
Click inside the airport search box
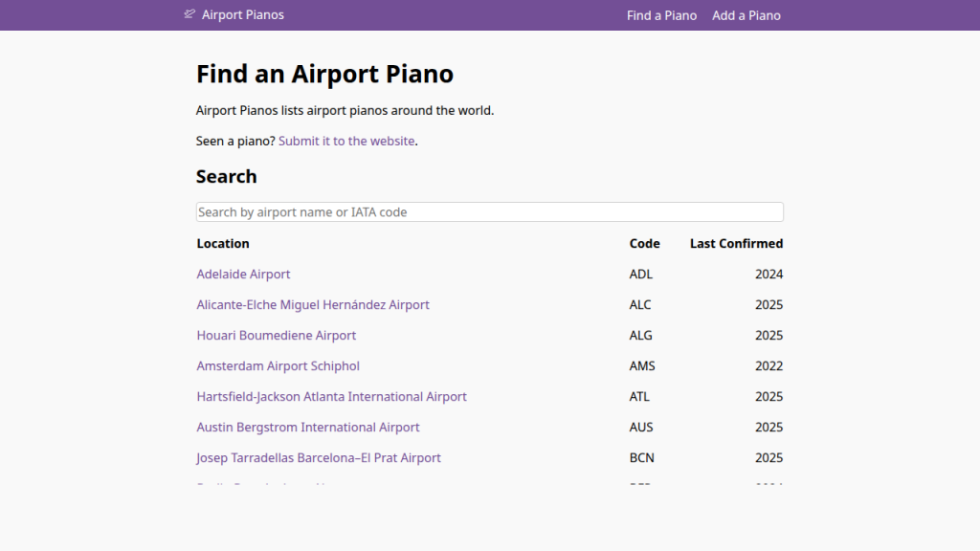coord(489,211)
